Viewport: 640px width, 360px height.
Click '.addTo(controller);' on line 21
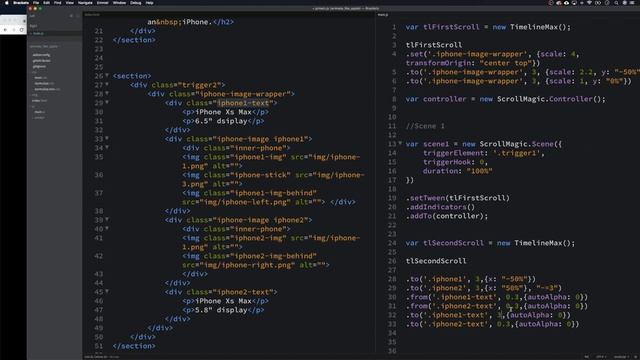[447, 216]
